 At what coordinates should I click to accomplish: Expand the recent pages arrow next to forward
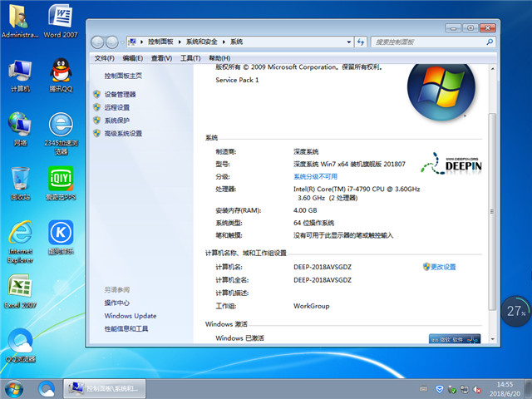pos(122,42)
